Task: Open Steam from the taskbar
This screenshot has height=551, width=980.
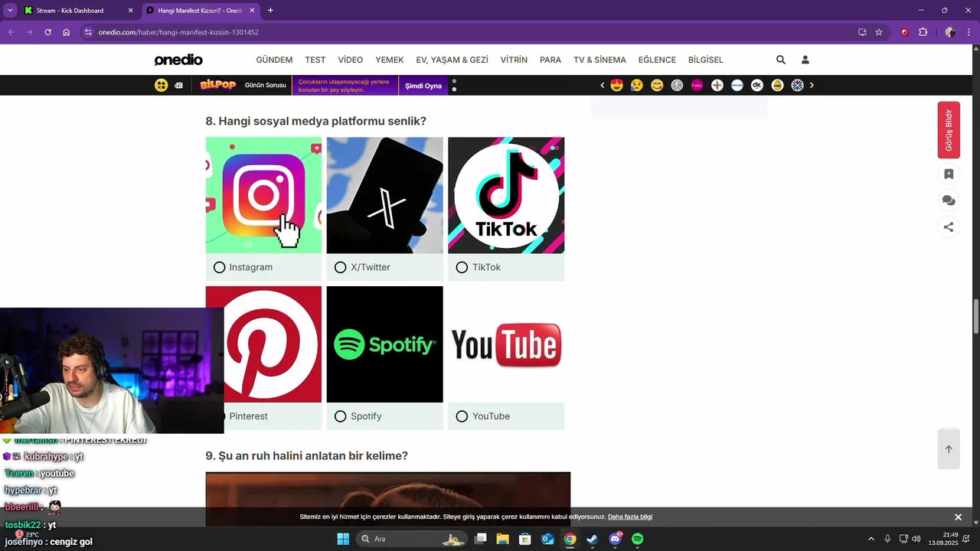Action: click(x=593, y=539)
